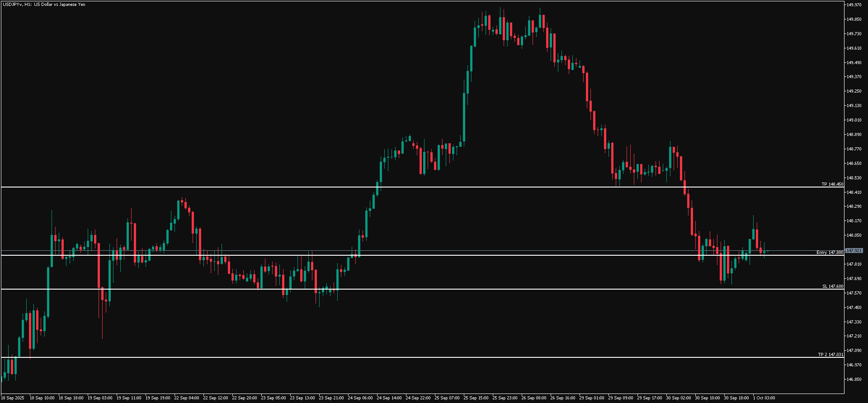Select the Entry 147.880 line label
The height and width of the screenshot is (403, 868).
point(830,253)
